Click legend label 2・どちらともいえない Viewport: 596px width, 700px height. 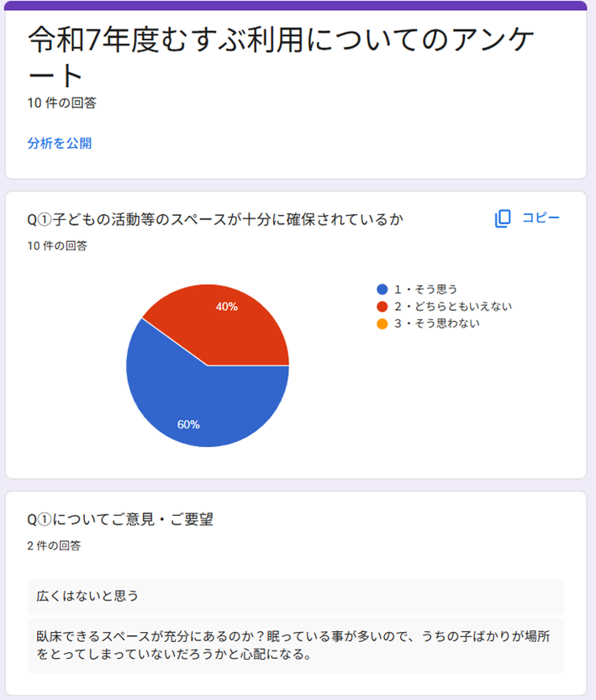(452, 306)
